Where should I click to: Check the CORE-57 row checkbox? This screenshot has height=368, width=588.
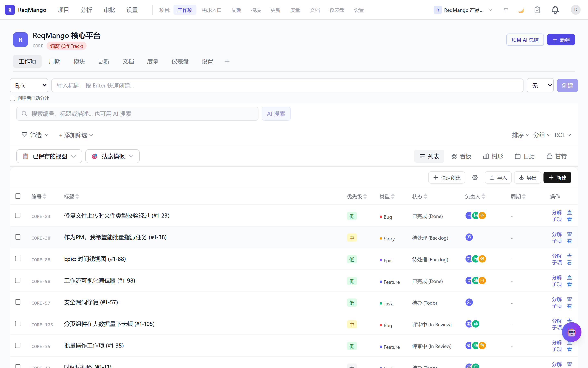pyautogui.click(x=18, y=302)
